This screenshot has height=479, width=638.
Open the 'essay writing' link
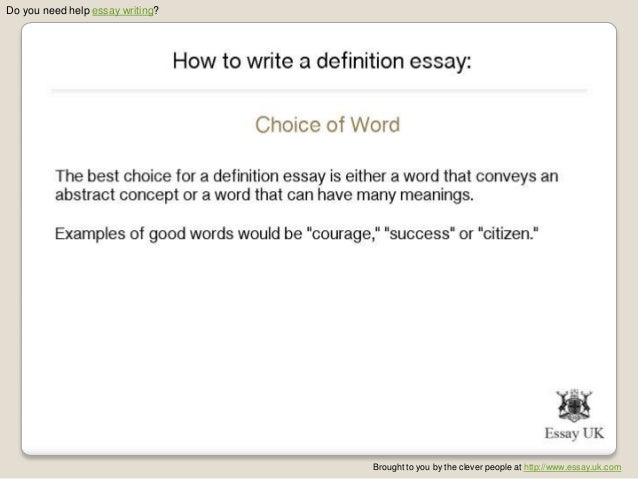[122, 11]
